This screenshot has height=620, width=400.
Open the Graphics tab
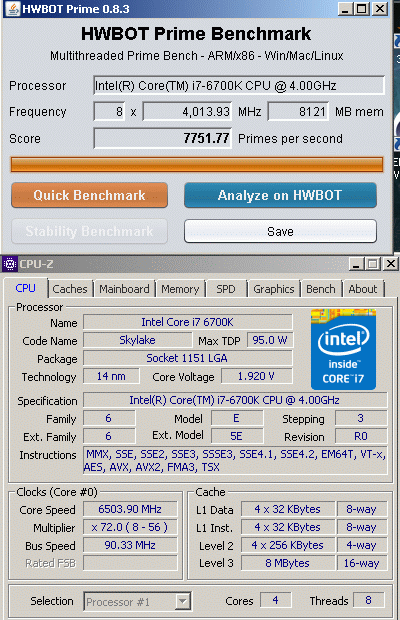[274, 289]
